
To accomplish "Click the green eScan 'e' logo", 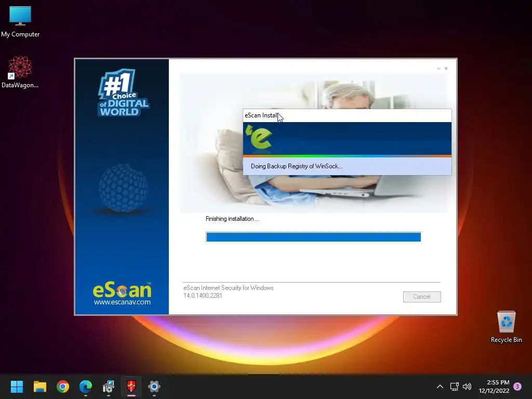I will click(x=259, y=137).
